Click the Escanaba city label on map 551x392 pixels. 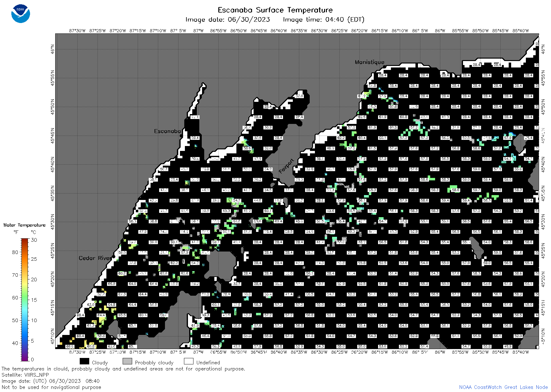[167, 131]
